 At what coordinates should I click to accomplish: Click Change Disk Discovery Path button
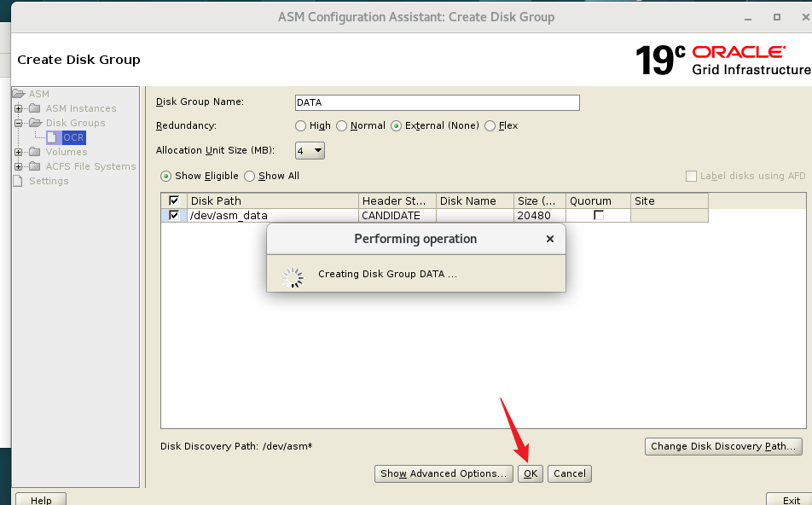point(723,446)
